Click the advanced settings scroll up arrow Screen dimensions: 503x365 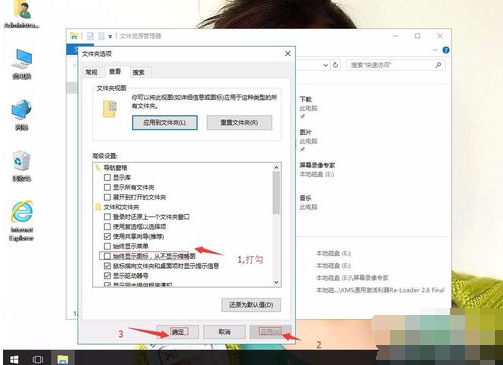coord(276,167)
